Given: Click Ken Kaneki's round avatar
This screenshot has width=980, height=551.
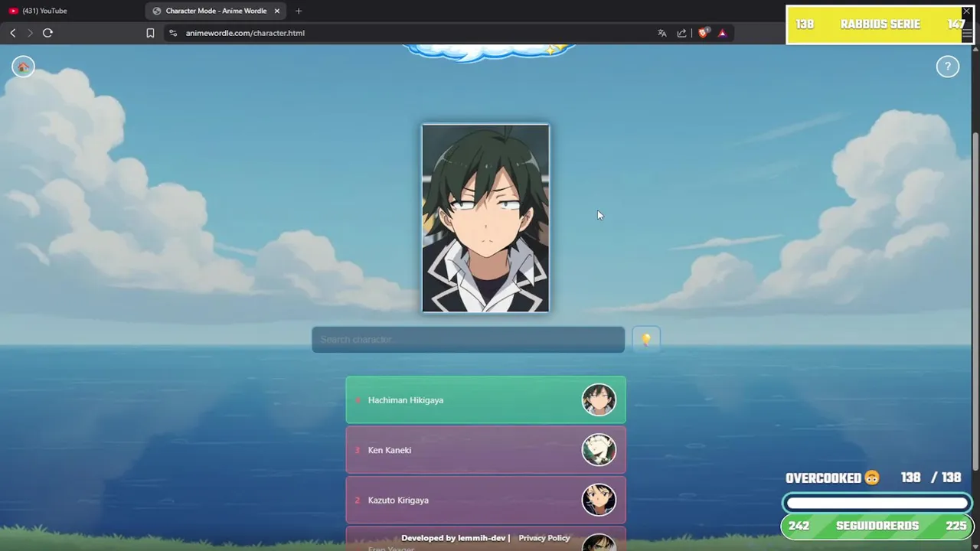Looking at the screenshot, I should point(599,450).
